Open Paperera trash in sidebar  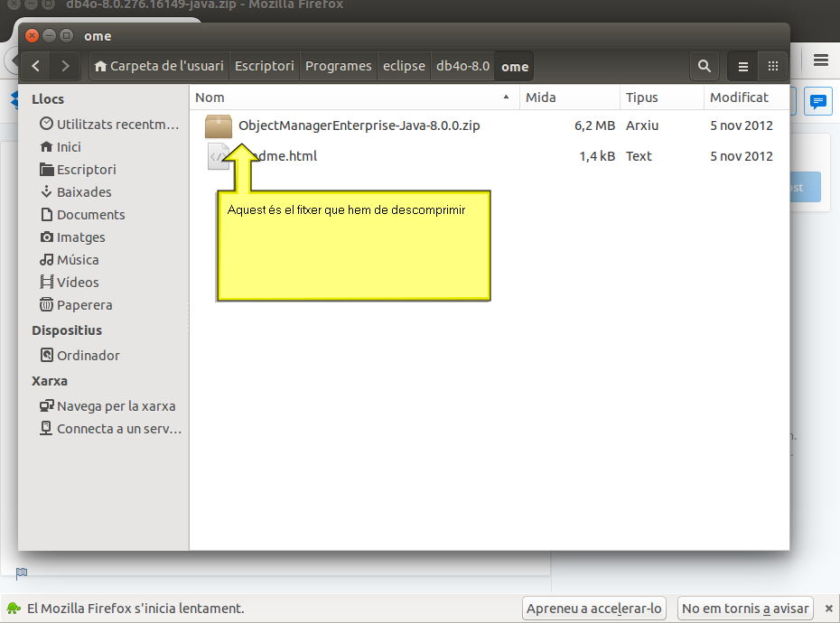point(76,305)
